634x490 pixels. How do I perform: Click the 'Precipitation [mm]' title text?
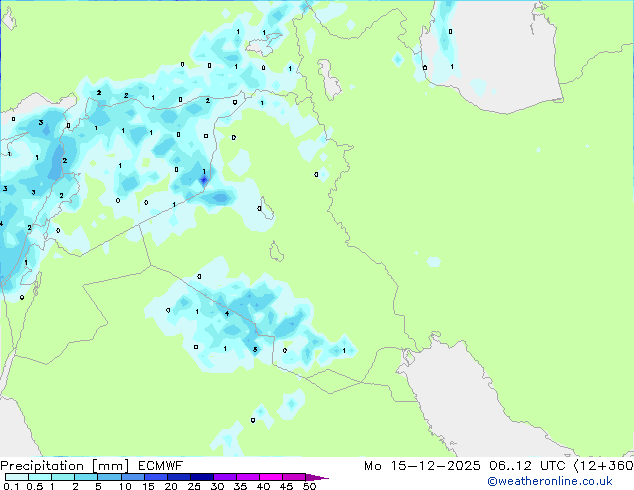(65, 466)
